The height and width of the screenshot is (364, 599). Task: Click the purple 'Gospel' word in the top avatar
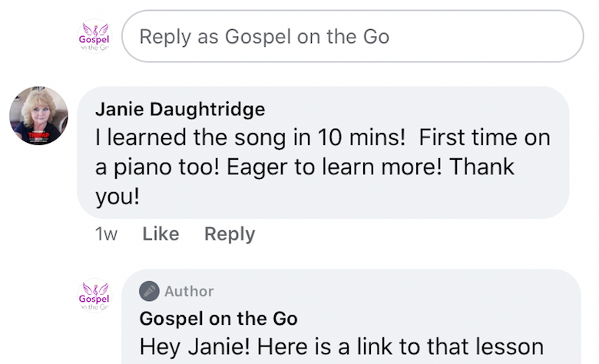(94, 39)
